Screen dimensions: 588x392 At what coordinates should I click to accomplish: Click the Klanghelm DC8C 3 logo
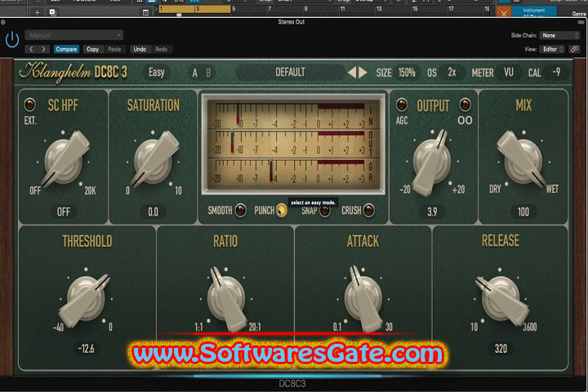73,72
